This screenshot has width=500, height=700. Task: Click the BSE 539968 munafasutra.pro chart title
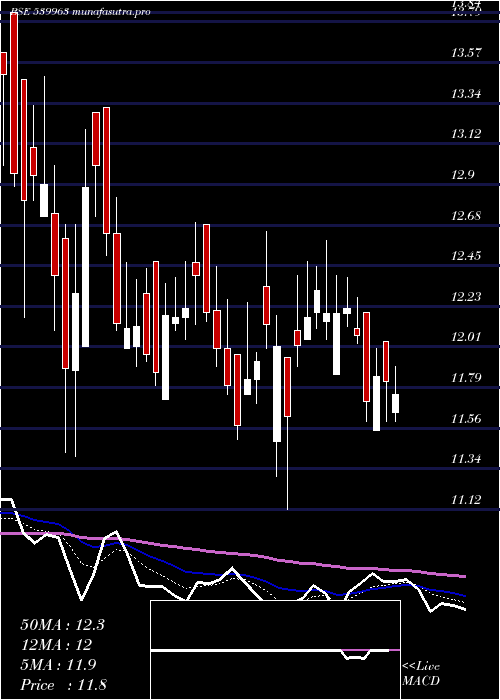pos(80,12)
